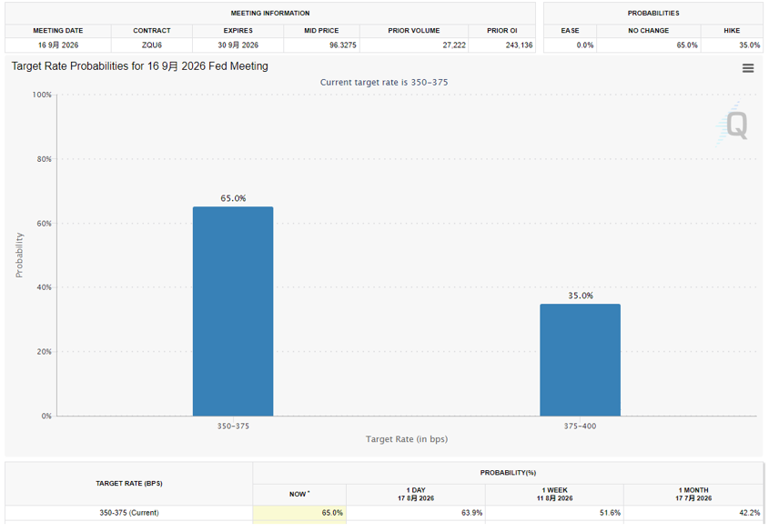
Task: Click the 40% y-axis tick label
Action: (44, 287)
